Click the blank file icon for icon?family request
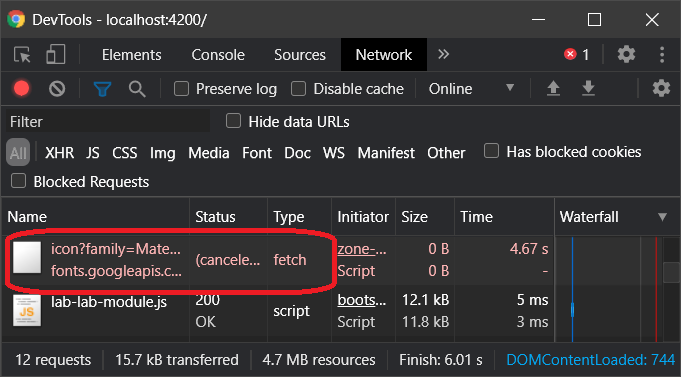Viewport: 681px width, 377px height. [x=27, y=258]
